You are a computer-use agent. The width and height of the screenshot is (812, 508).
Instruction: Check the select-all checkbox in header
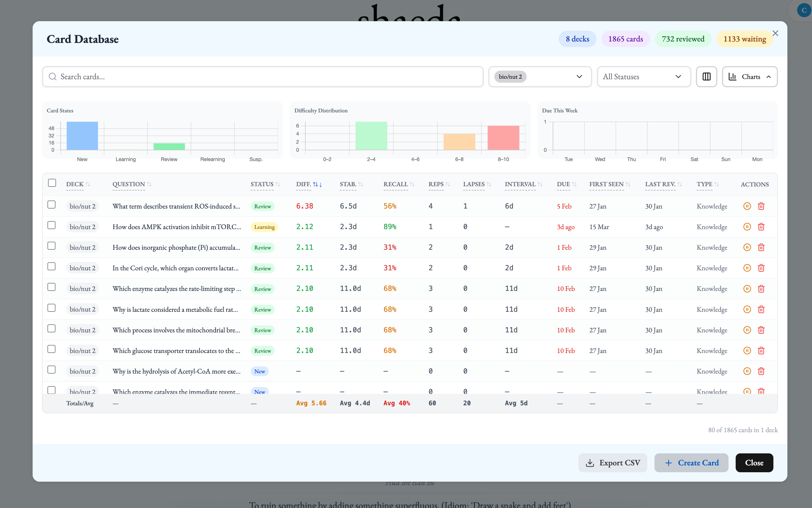coord(52,183)
